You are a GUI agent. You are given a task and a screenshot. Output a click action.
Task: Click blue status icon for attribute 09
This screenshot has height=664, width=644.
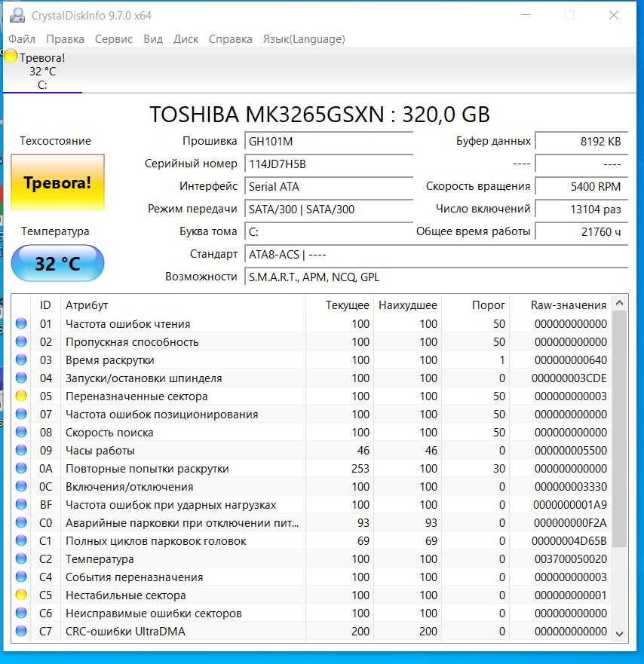[x=21, y=450]
